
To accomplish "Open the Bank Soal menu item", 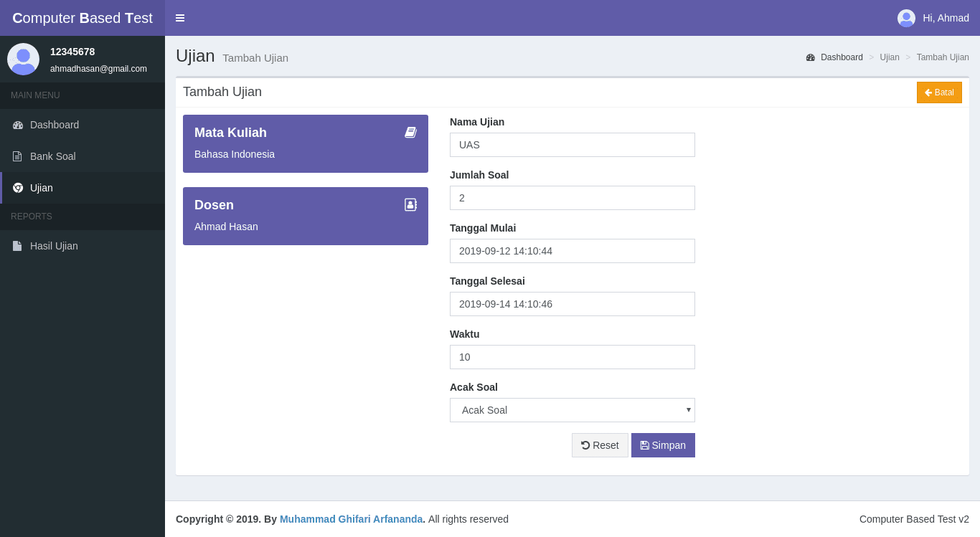I will click(83, 156).
